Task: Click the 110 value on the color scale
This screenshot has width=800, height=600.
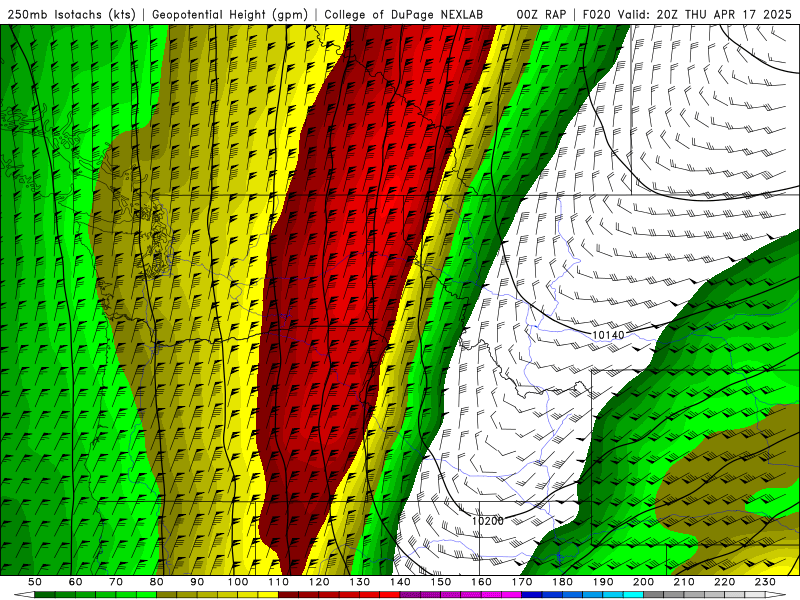Action: pyautogui.click(x=279, y=582)
